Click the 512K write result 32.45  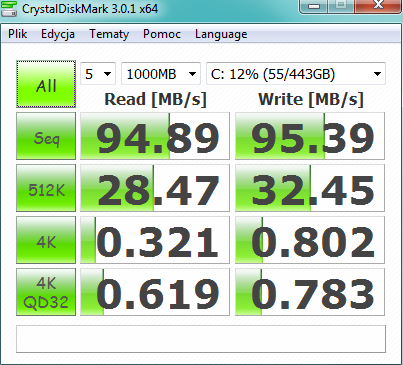[x=310, y=188]
